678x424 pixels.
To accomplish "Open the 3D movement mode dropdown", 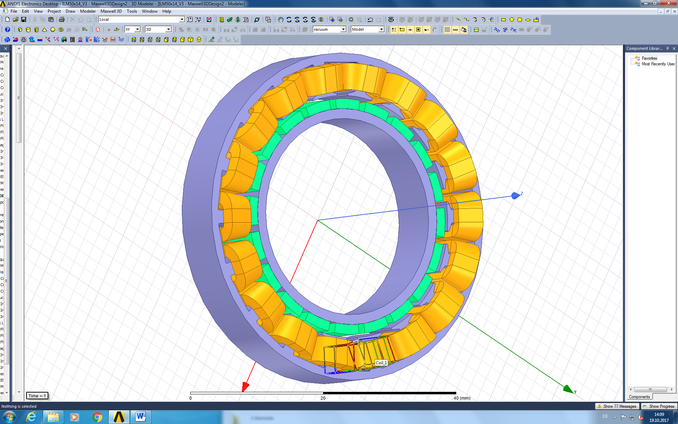I will pos(169,29).
